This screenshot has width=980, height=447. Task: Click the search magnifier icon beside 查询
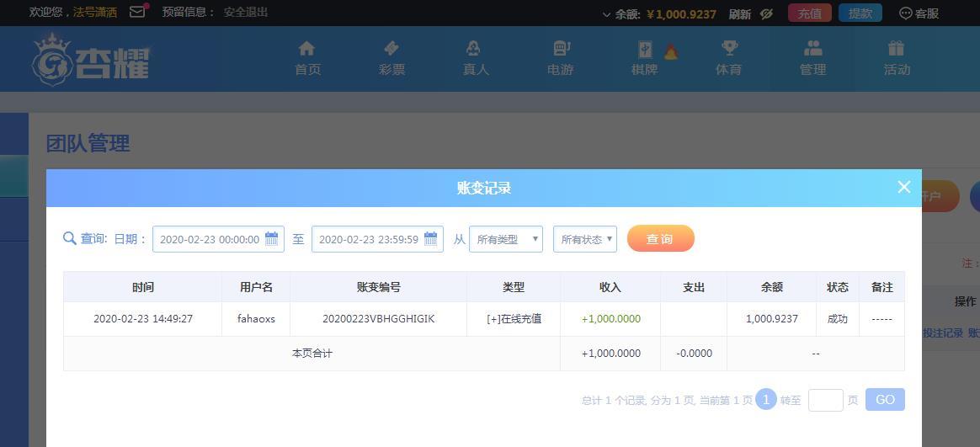[69, 238]
